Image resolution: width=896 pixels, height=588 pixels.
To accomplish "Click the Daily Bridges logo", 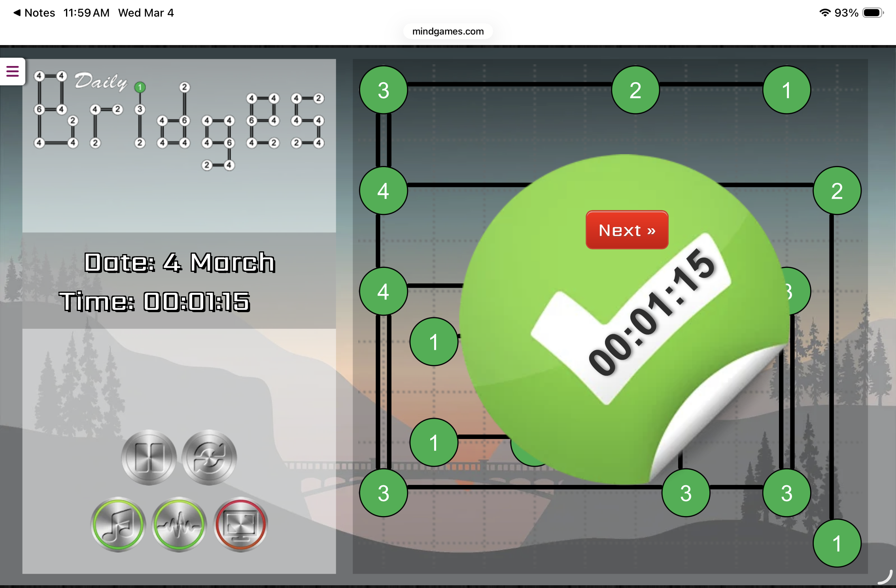I will point(179,119).
